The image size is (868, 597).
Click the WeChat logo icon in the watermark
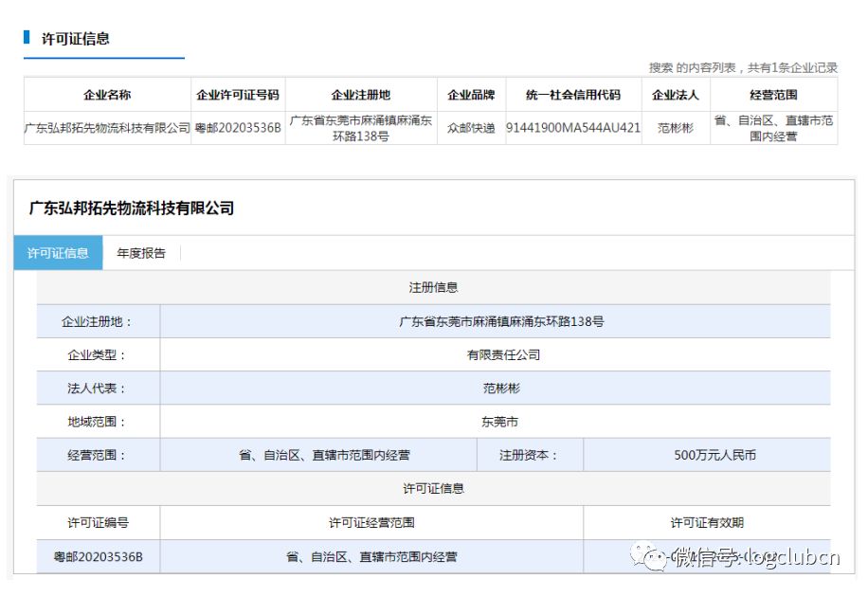click(649, 556)
